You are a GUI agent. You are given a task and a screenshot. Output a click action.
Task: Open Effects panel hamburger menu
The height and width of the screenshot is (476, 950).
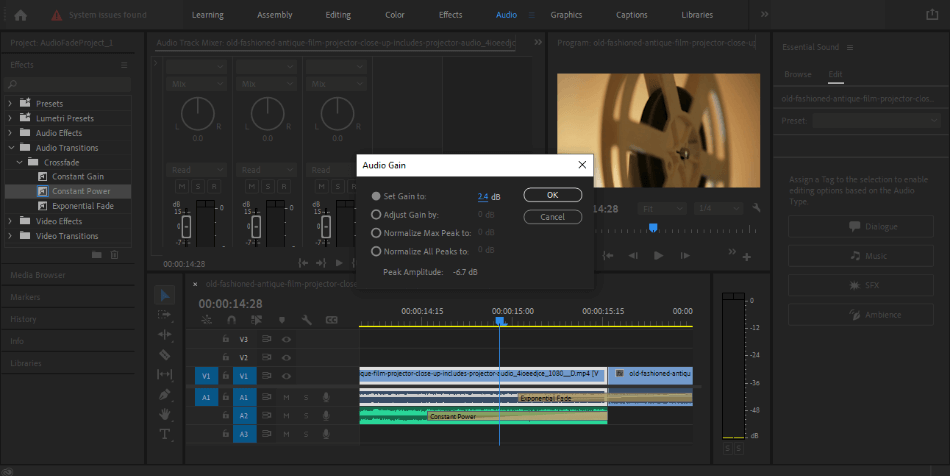tap(124, 65)
